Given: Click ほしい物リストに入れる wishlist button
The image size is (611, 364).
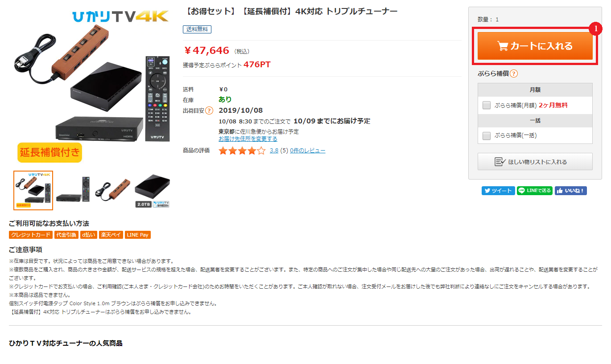Looking at the screenshot, I should pyautogui.click(x=535, y=162).
